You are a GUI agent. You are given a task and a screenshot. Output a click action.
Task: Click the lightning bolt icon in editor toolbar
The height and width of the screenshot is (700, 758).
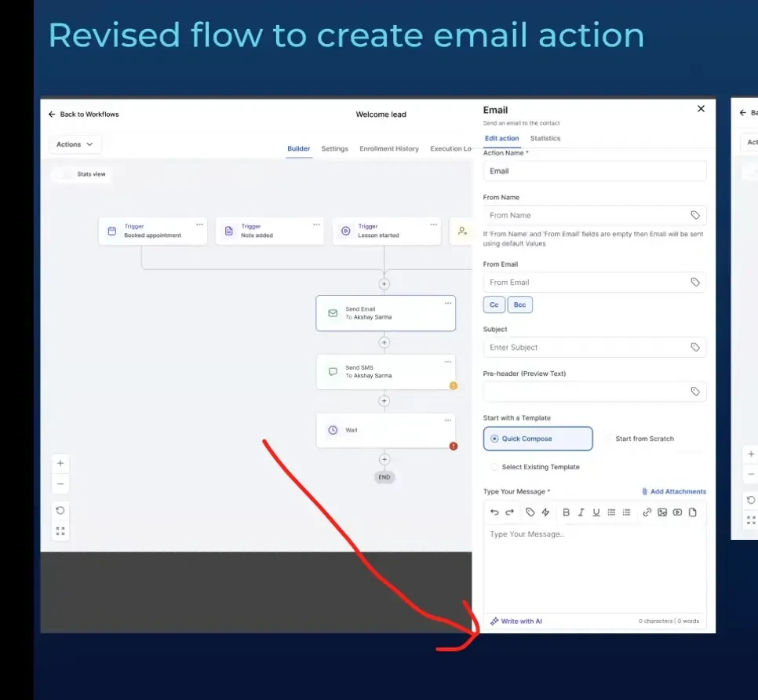pos(545,512)
